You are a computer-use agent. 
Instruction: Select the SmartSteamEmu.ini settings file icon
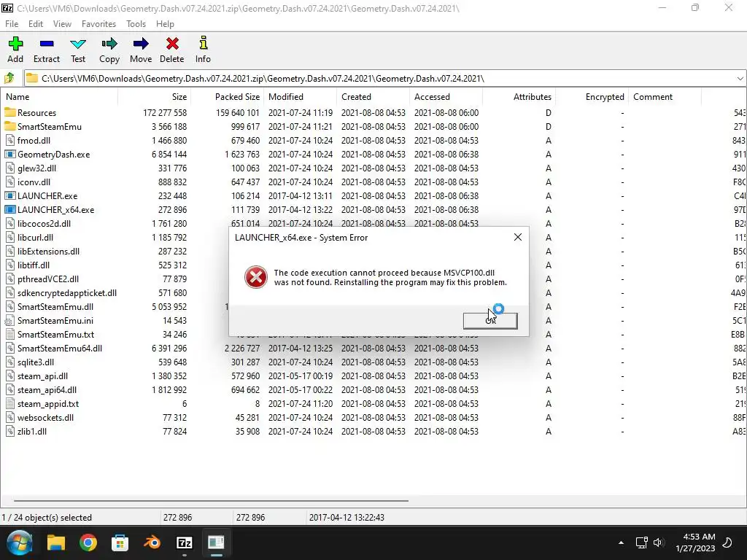[10, 321]
